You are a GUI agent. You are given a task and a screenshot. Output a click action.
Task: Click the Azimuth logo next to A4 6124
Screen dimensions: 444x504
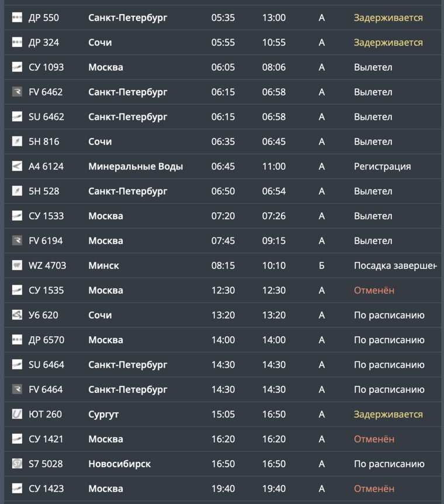17,167
